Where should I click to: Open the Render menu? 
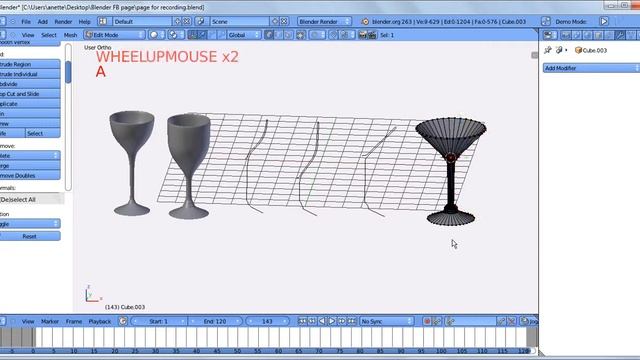point(63,22)
